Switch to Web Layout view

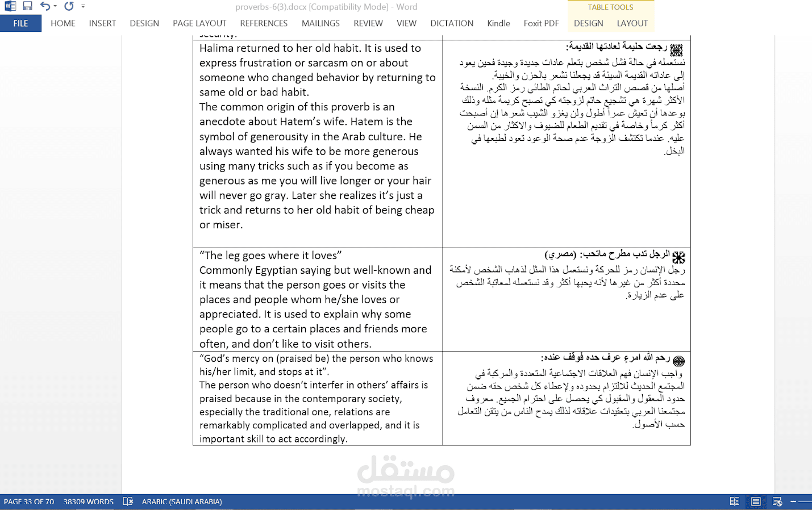pyautogui.click(x=777, y=501)
